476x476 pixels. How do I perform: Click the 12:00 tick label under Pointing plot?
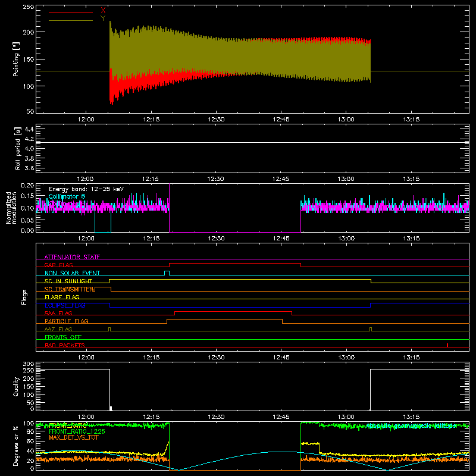point(86,120)
